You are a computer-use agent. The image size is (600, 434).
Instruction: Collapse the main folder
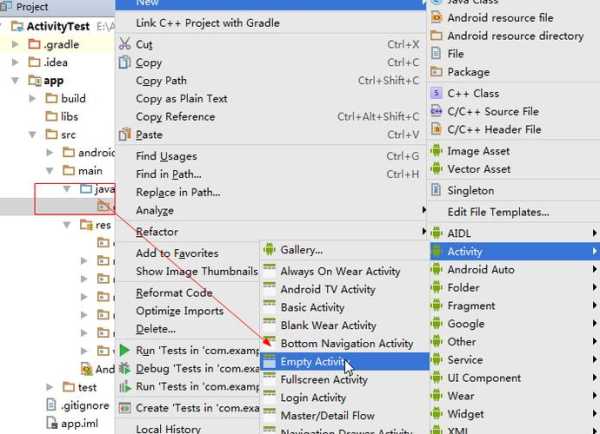coord(50,171)
